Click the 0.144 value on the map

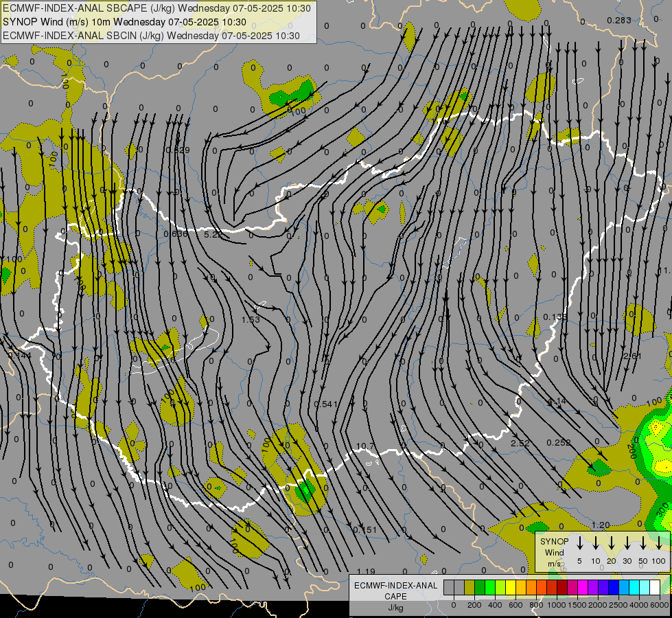click(x=19, y=355)
